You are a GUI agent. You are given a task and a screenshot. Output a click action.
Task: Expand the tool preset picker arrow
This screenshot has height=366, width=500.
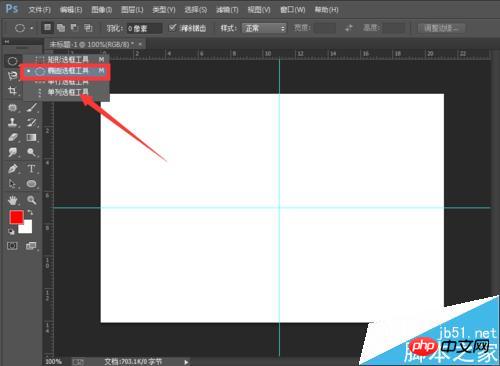32,28
